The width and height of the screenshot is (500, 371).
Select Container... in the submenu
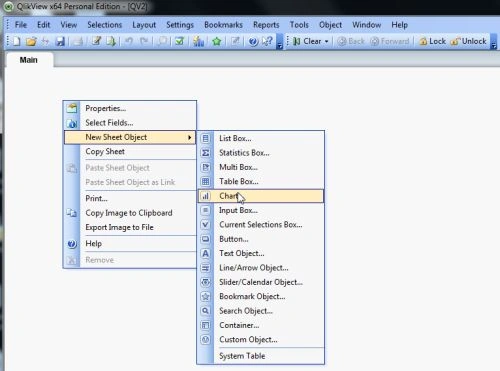(261, 325)
